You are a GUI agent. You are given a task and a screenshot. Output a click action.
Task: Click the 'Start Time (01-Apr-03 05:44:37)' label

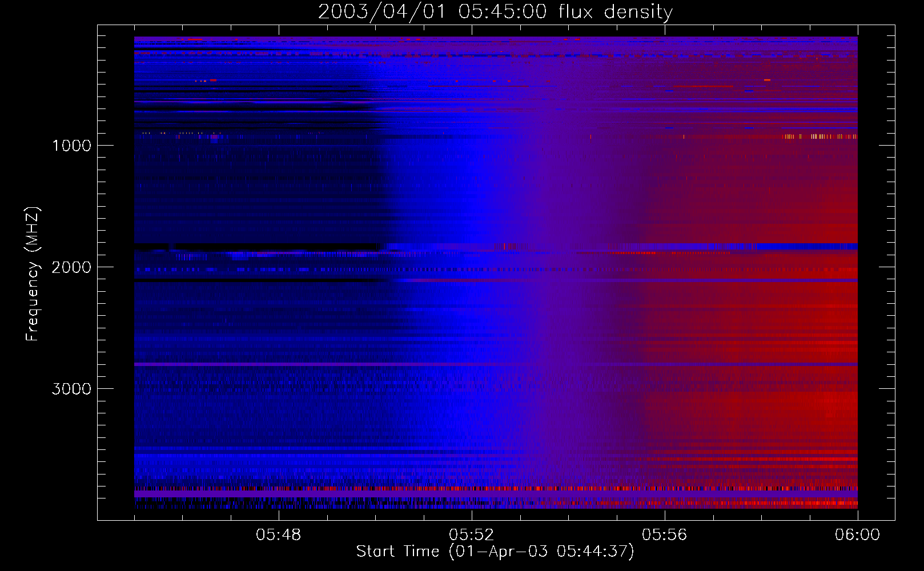click(495, 552)
